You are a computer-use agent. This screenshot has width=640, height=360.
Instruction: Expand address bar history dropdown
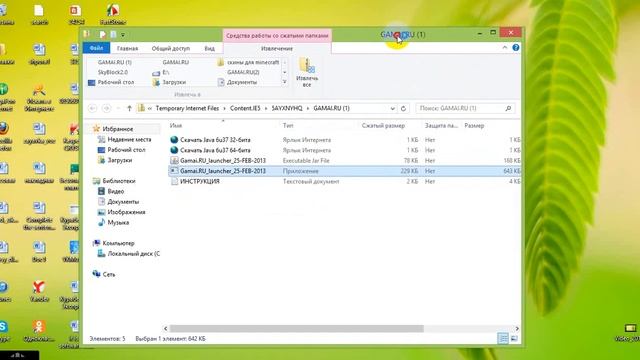(392, 108)
